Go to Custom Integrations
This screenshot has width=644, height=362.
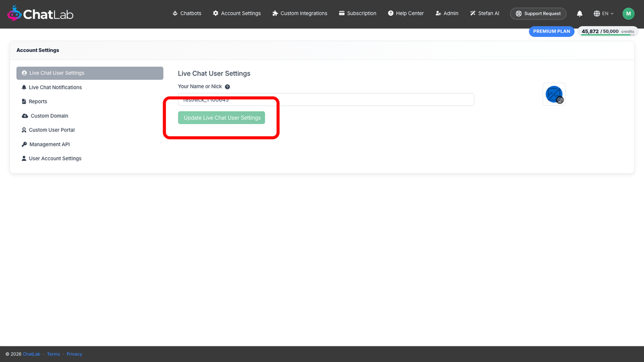tap(299, 13)
